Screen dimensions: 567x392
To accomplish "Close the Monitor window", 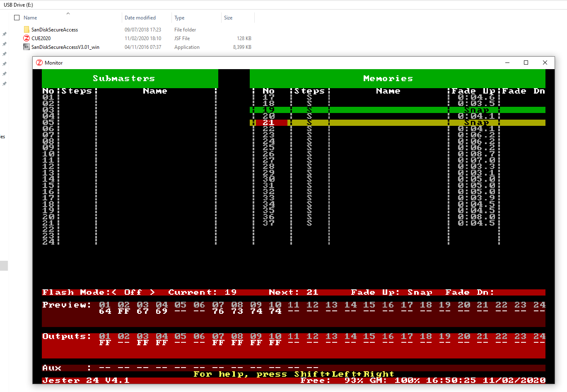I will click(x=545, y=63).
